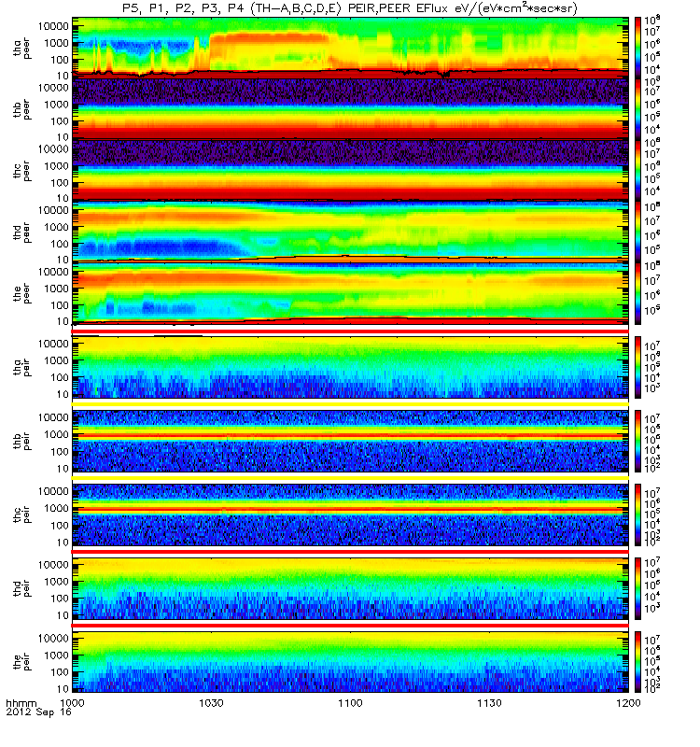
Task: Click the color bar beside thc peir panel
Action: point(638,515)
